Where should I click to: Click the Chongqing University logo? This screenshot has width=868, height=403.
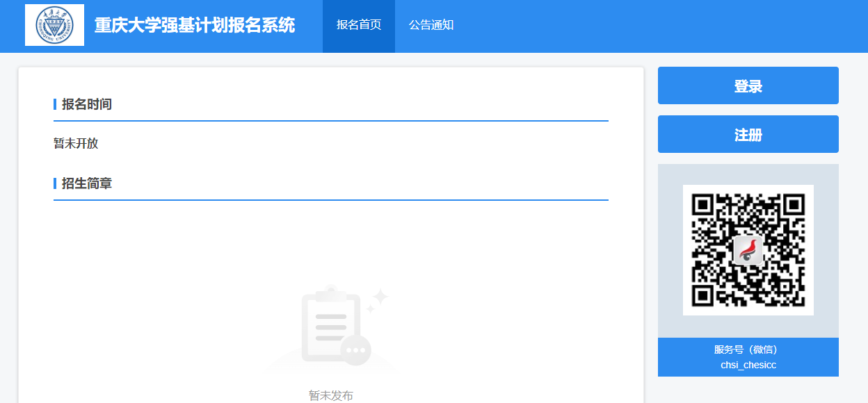[x=54, y=25]
